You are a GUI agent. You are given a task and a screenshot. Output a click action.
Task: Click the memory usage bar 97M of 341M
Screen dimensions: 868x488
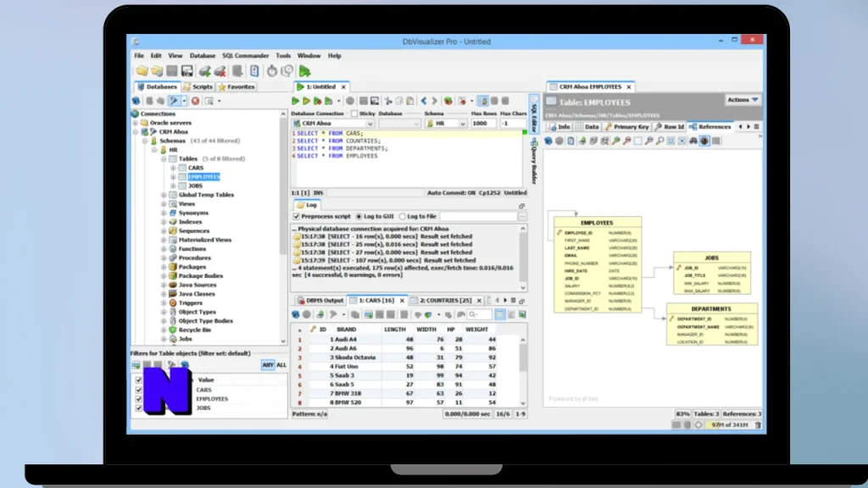tap(729, 425)
